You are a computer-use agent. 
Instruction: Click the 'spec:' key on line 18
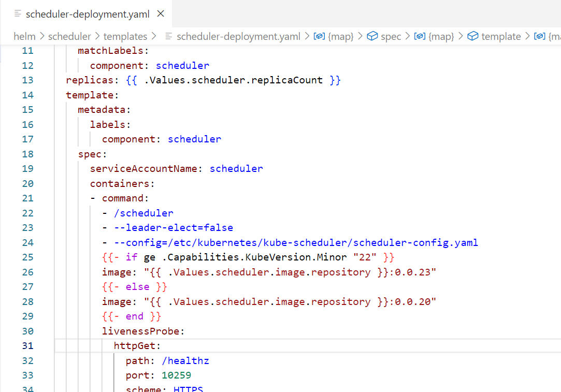[92, 154]
